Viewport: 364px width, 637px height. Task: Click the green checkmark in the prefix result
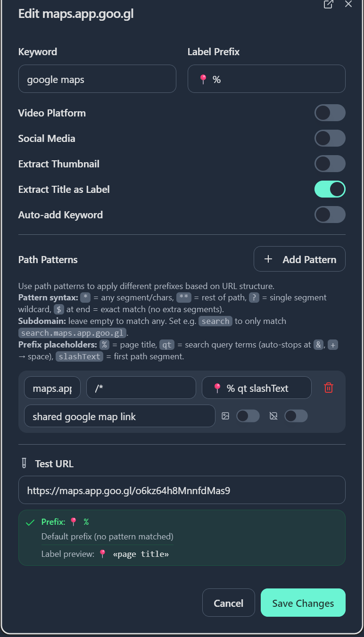(x=30, y=522)
